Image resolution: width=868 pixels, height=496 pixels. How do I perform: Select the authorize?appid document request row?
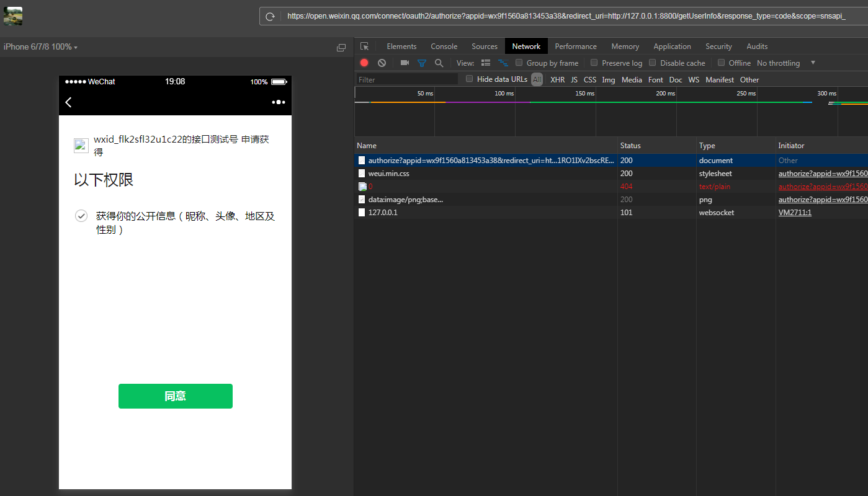[611, 161]
